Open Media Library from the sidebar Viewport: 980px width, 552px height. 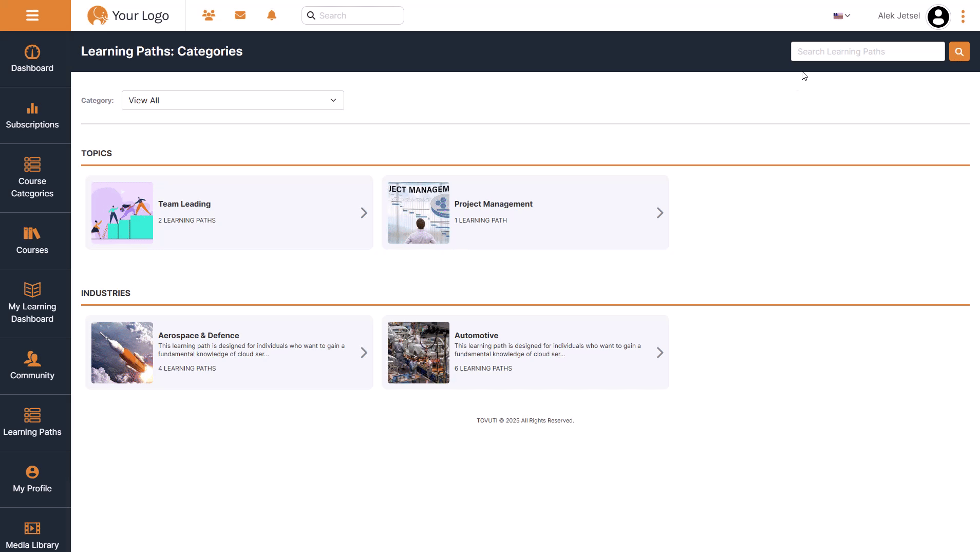point(32,535)
